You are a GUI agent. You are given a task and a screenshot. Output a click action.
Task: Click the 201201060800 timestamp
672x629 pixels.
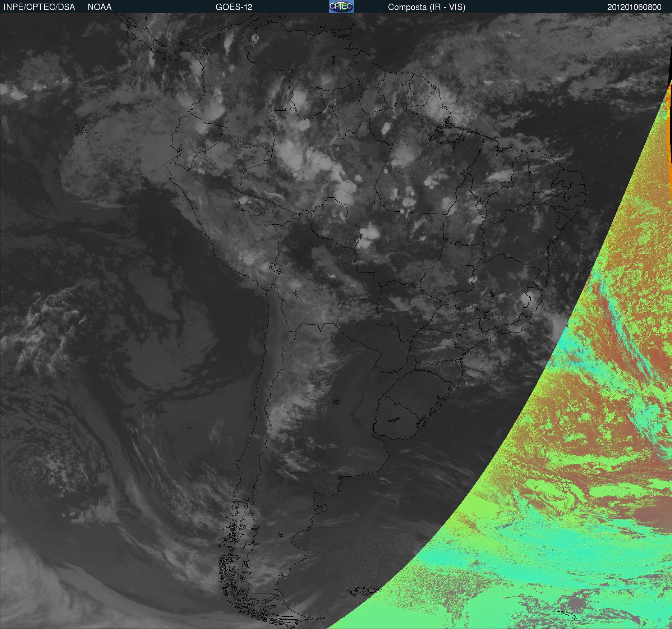click(x=634, y=7)
